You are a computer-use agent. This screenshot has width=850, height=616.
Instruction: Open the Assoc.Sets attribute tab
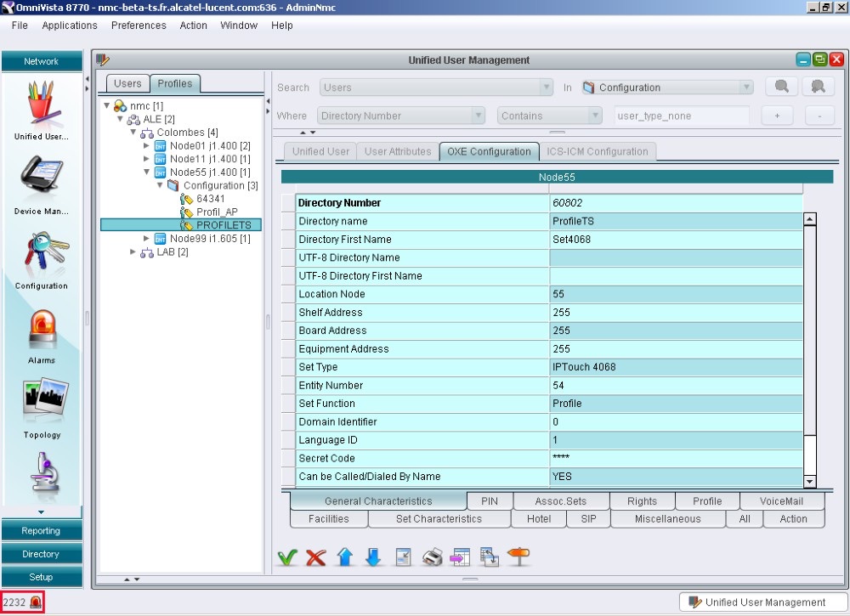(x=560, y=501)
